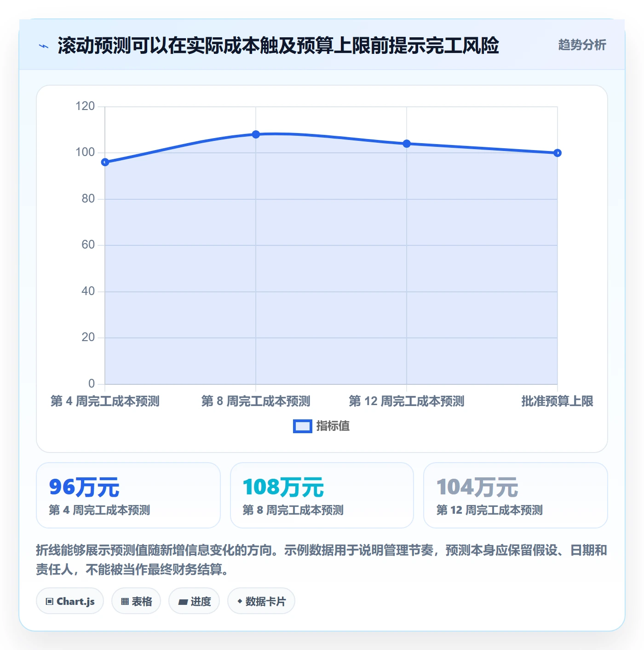Click the Chart.js tag chip
Viewport: 644px width, 650px height.
click(70, 601)
